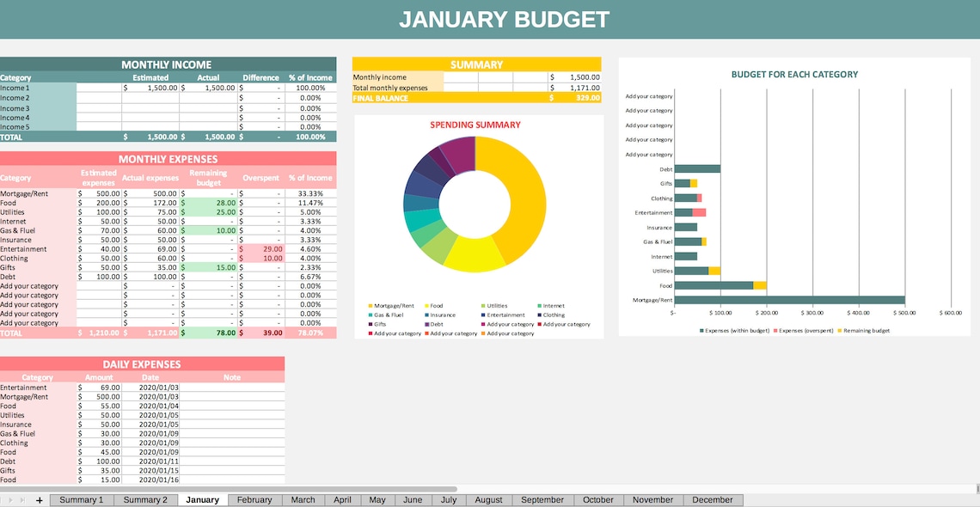Click the 2020/01/15 date cell
This screenshot has height=507, width=980.
(x=150, y=471)
